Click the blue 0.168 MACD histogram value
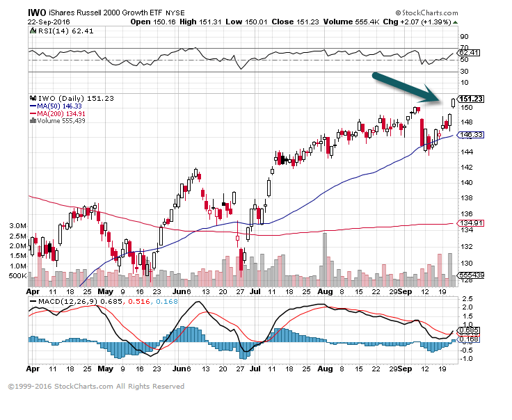The height and width of the screenshot is (420, 512). (x=167, y=301)
